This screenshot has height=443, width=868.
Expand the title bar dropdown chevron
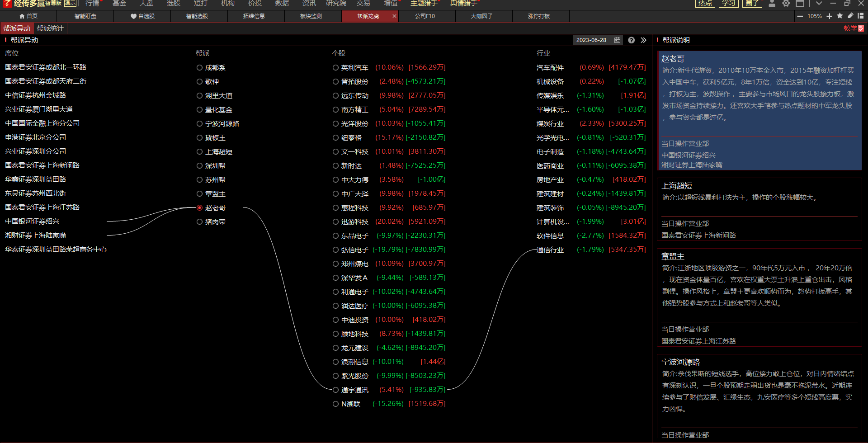[819, 3]
